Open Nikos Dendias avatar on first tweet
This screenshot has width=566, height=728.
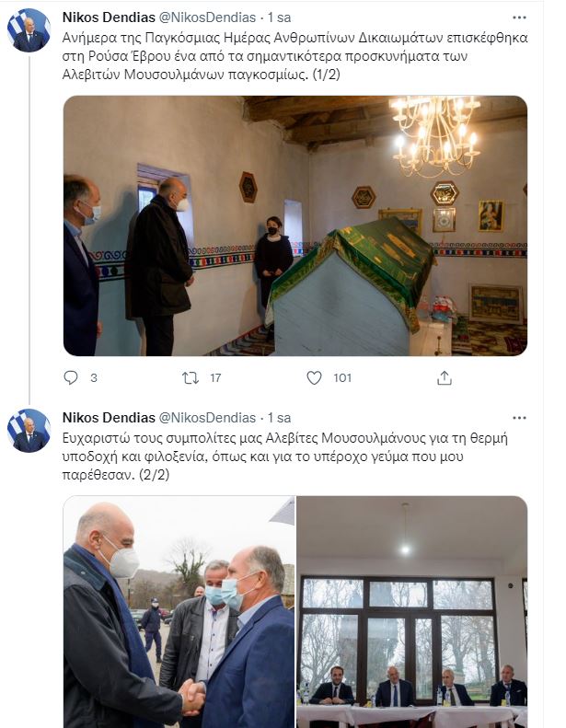click(x=29, y=30)
